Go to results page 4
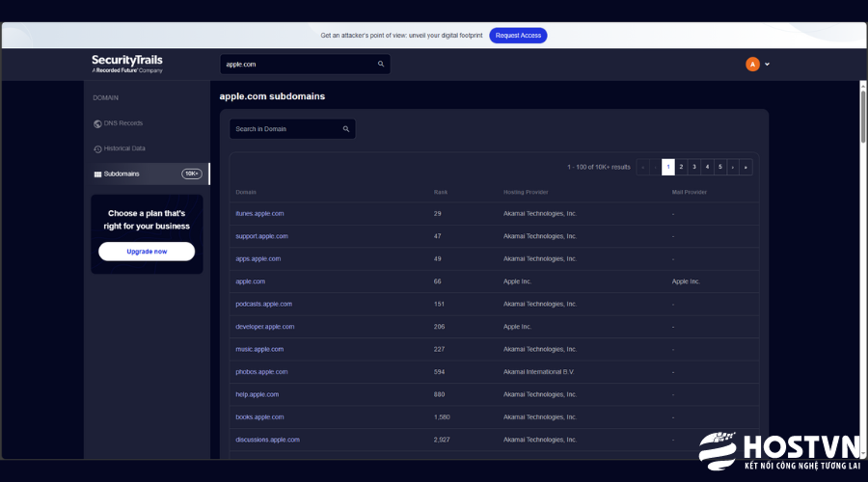The width and height of the screenshot is (868, 482). point(707,167)
